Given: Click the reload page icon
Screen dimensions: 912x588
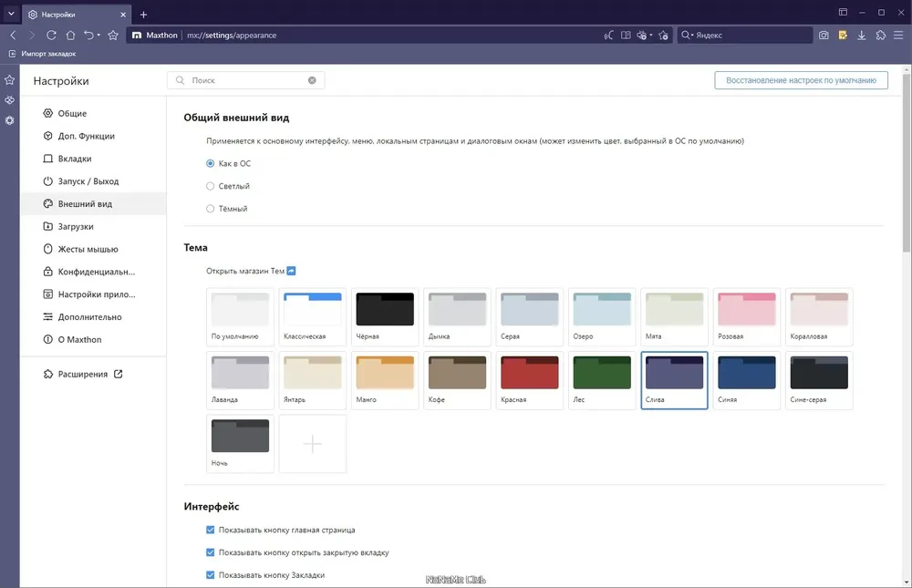Looking at the screenshot, I should pyautogui.click(x=51, y=35).
